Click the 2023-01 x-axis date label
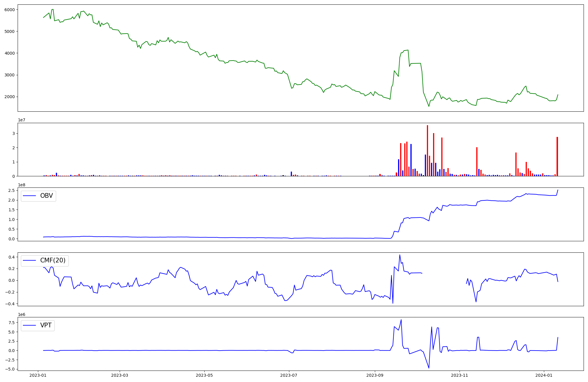 pos(38,375)
